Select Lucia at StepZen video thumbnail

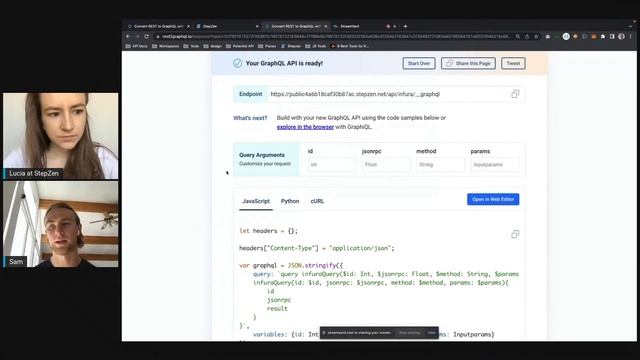[x=61, y=136]
